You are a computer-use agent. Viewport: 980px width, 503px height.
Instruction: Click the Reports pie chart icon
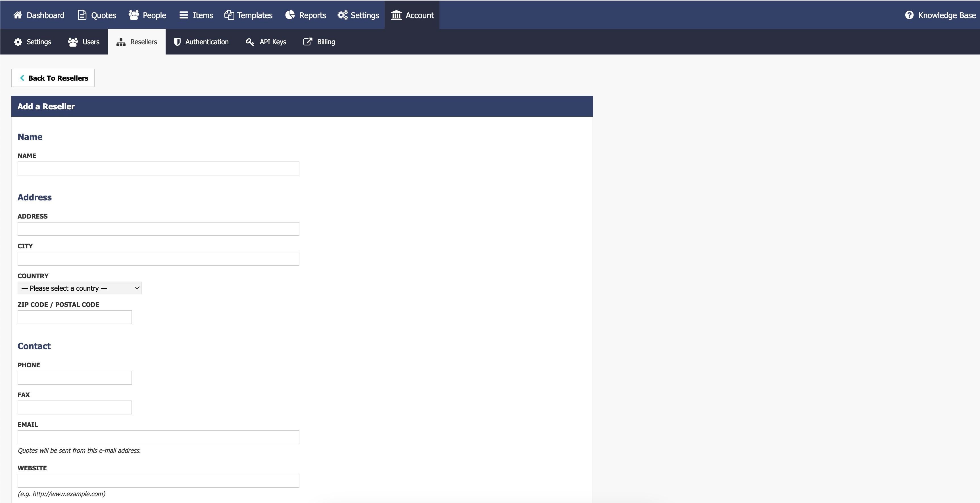coord(290,15)
